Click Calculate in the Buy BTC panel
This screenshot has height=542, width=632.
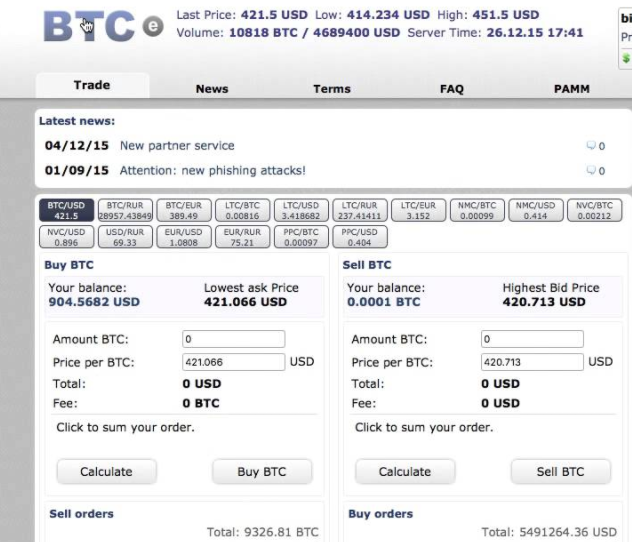106,472
